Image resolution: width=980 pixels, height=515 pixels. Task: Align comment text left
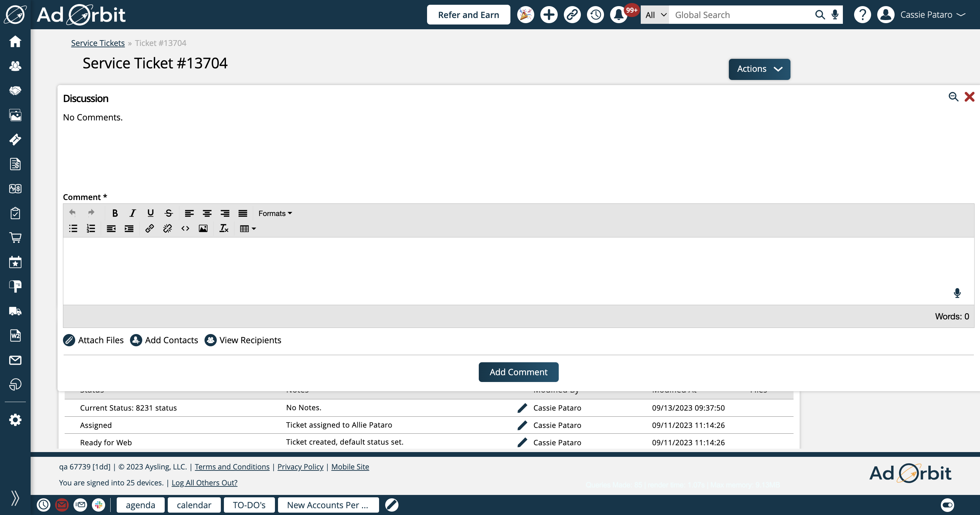tap(189, 213)
